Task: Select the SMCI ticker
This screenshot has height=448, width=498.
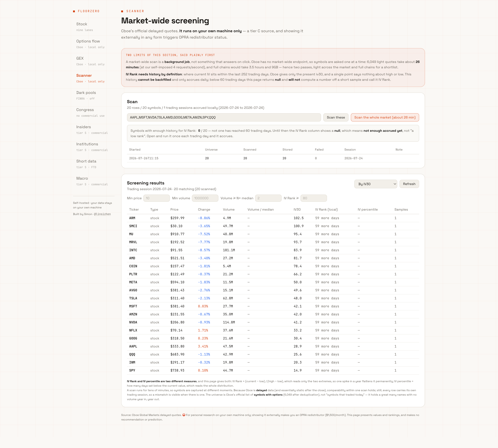Action: (x=133, y=226)
